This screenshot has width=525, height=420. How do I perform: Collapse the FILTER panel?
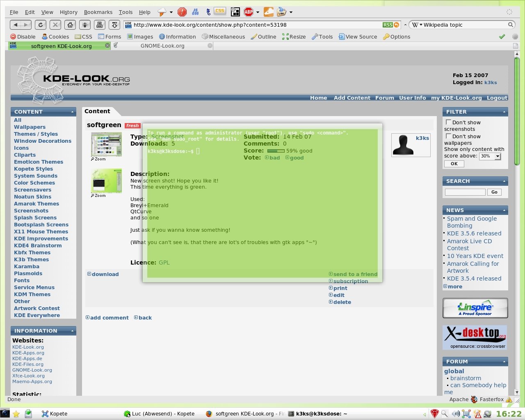pyautogui.click(x=504, y=112)
